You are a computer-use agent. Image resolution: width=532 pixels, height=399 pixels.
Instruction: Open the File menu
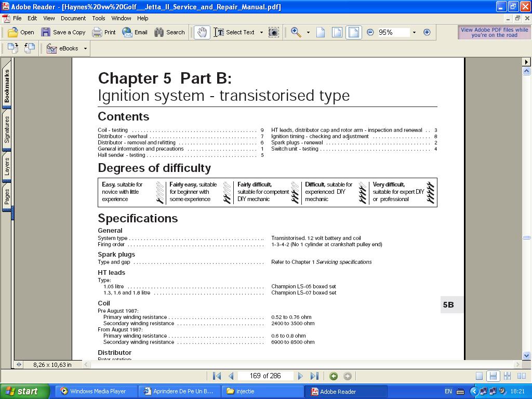(17, 18)
